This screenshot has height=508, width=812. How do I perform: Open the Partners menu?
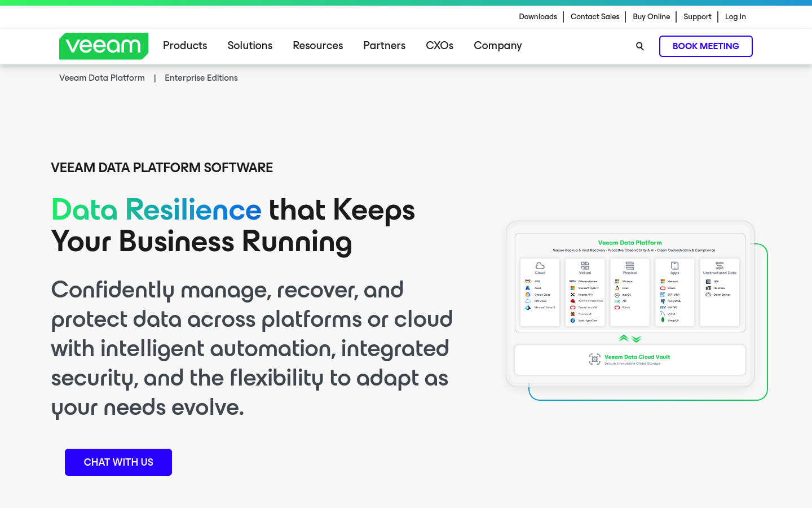pos(384,46)
